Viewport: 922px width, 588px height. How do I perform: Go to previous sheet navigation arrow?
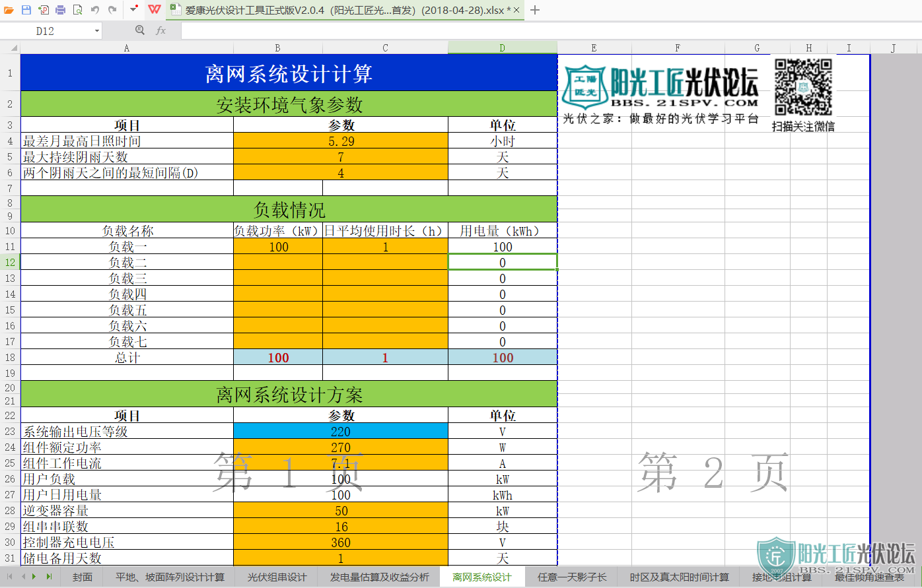click(x=23, y=577)
